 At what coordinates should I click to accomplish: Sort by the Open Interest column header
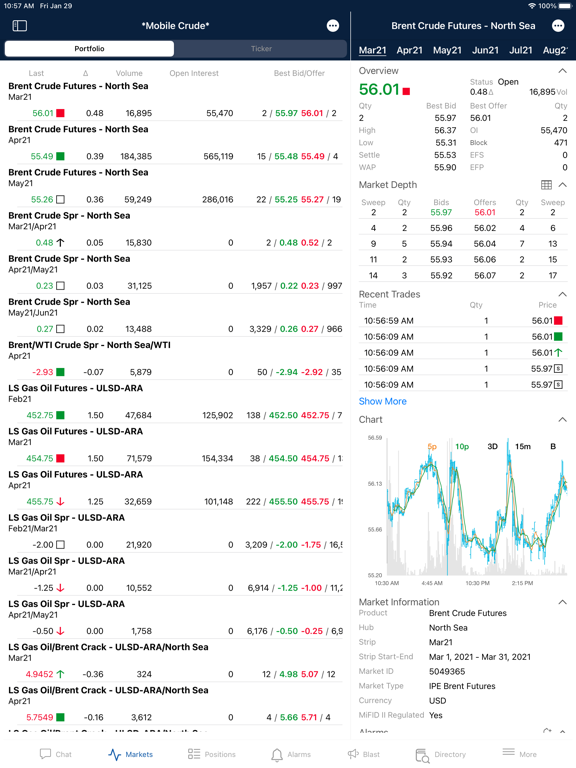(x=194, y=73)
